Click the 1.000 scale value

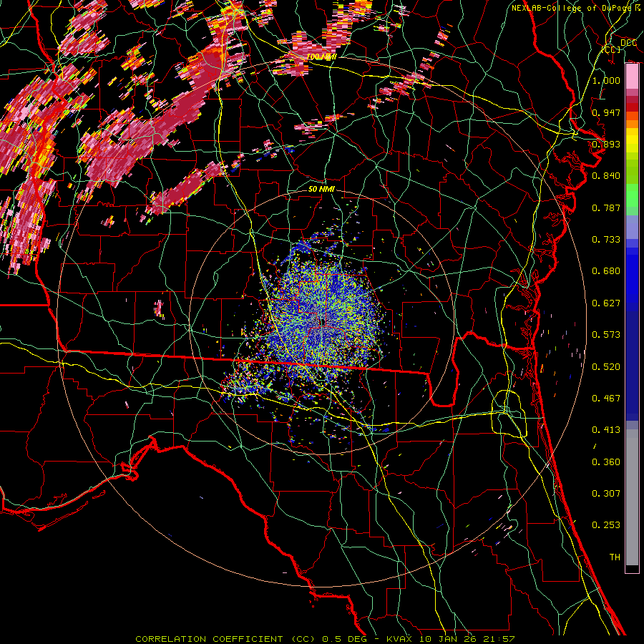pos(606,80)
